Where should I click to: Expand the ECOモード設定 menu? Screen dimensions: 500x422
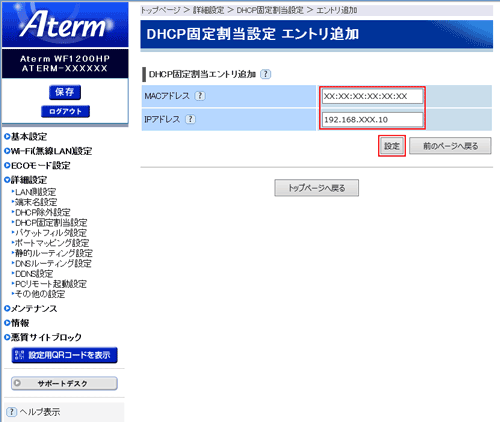tap(37, 166)
